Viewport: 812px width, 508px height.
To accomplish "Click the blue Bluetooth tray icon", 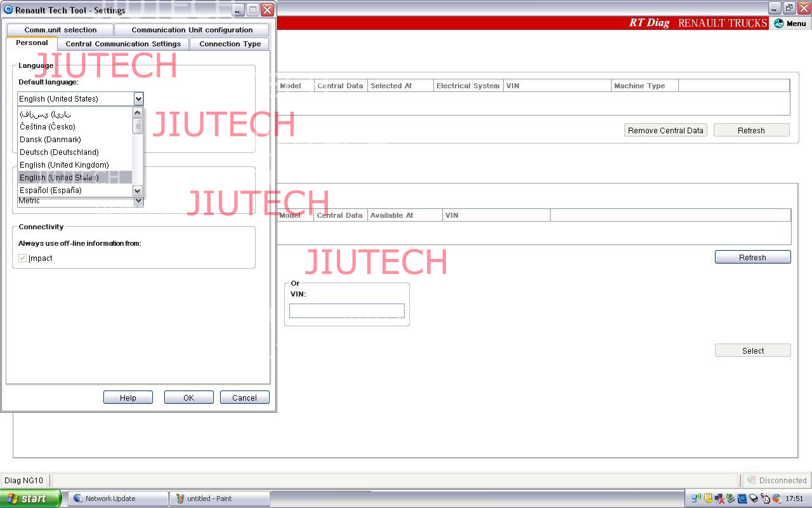I will (x=742, y=498).
